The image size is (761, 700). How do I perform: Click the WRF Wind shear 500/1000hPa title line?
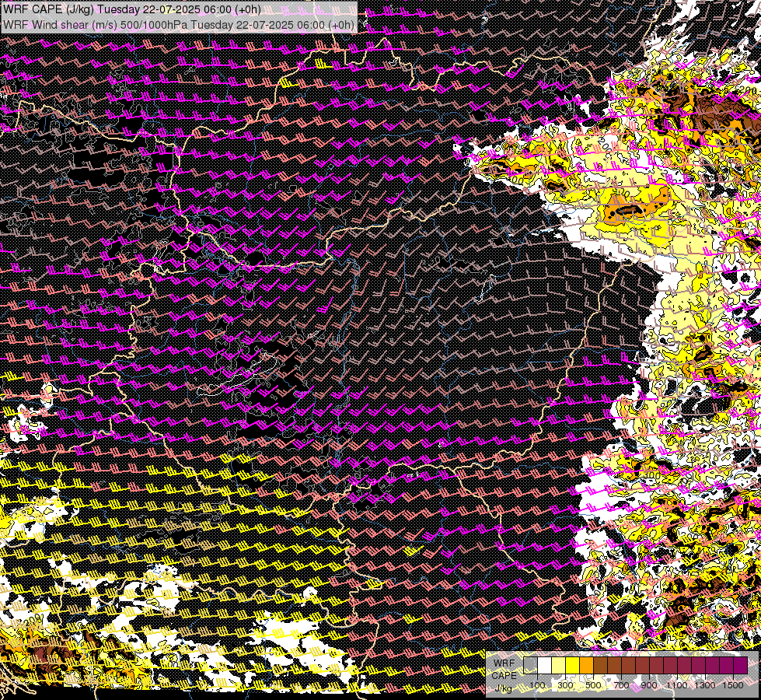pyautogui.click(x=179, y=25)
